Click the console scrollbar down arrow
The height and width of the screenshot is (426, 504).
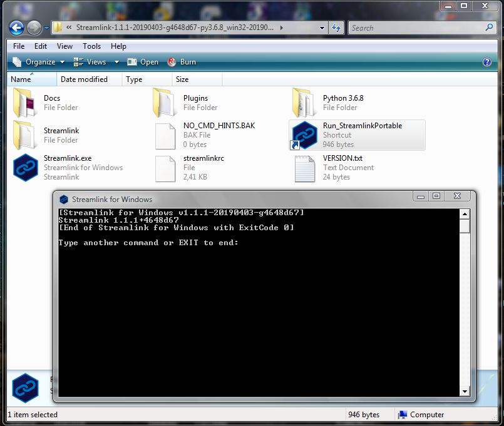pos(464,390)
